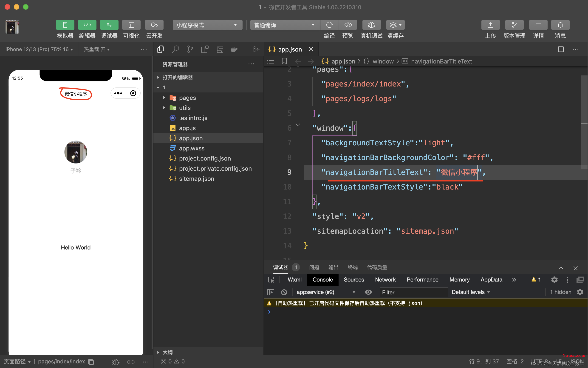The image size is (588, 368).
Task: Click the 上传 upload icon
Action: [x=491, y=25]
